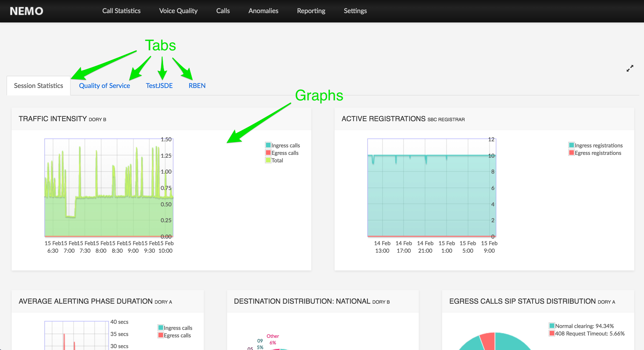Click the Active Registrations panel title
This screenshot has height=350, width=644.
(403, 119)
